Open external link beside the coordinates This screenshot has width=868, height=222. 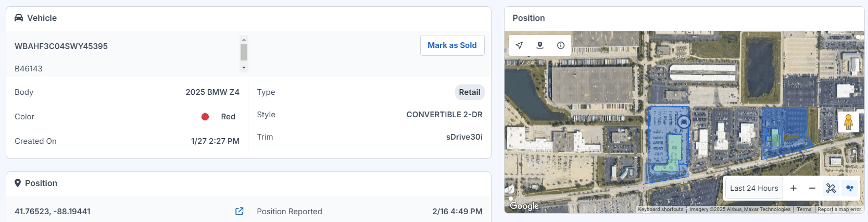240,211
